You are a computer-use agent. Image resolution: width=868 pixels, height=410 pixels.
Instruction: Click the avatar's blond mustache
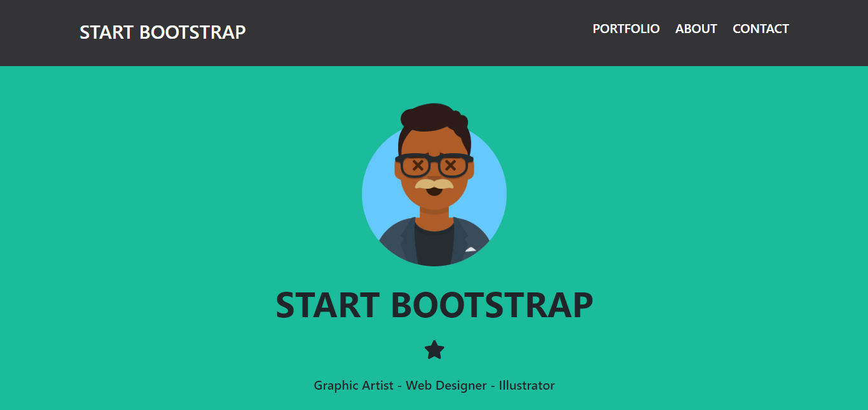click(434, 184)
